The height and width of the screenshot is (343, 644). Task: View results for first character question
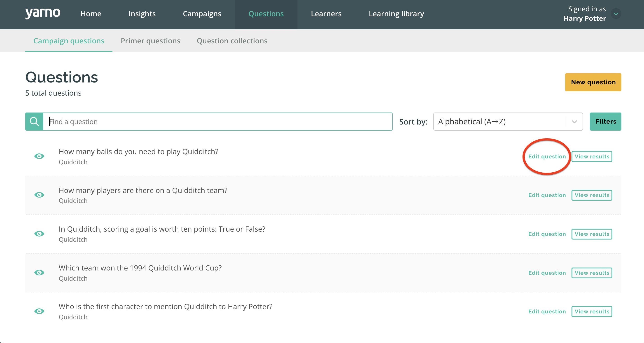click(592, 311)
